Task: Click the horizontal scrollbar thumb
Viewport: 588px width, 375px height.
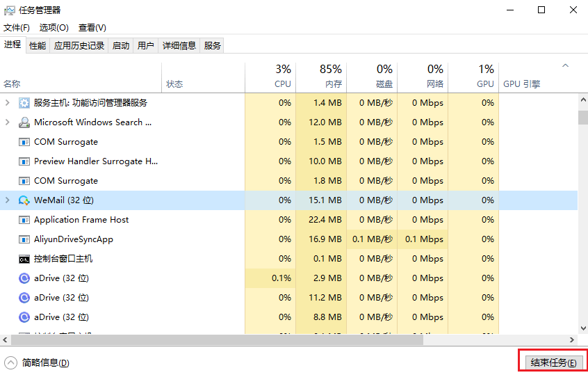Action: (x=217, y=340)
